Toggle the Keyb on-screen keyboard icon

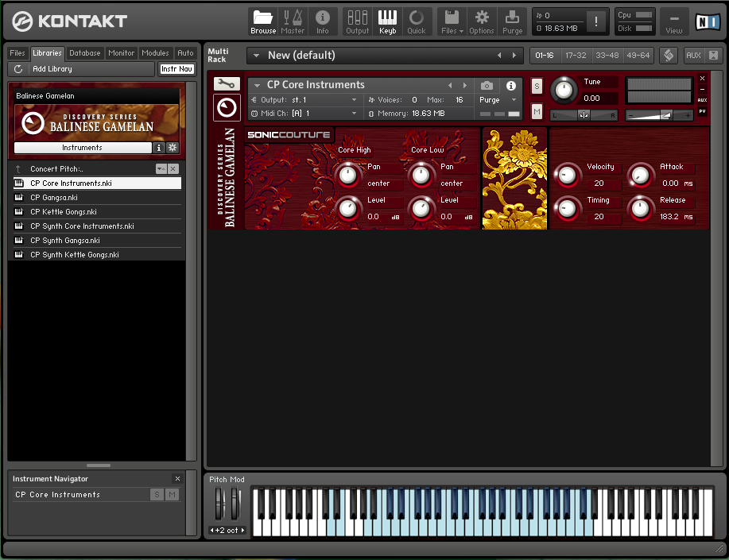(387, 21)
